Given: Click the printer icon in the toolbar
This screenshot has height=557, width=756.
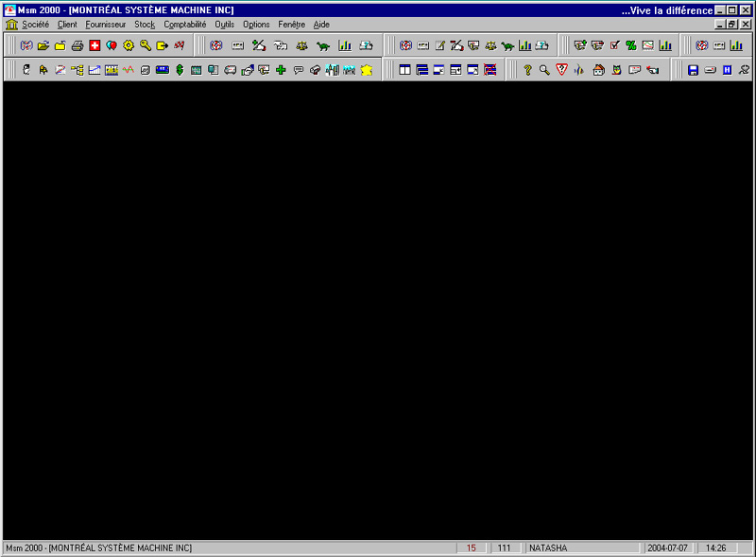Looking at the screenshot, I should point(77,45).
